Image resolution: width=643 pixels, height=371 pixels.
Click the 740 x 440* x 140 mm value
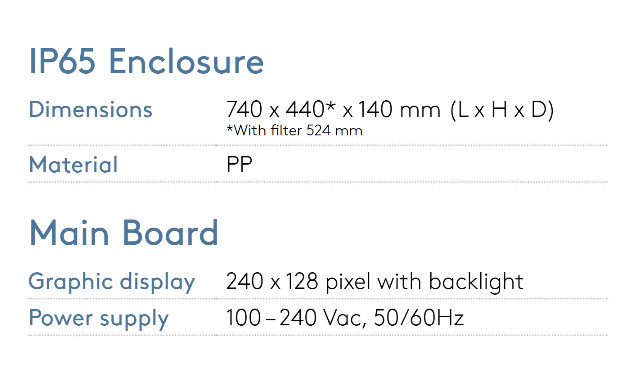pyautogui.click(x=333, y=109)
